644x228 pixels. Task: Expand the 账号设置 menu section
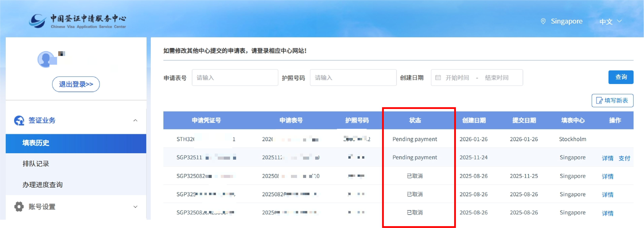[x=135, y=206]
